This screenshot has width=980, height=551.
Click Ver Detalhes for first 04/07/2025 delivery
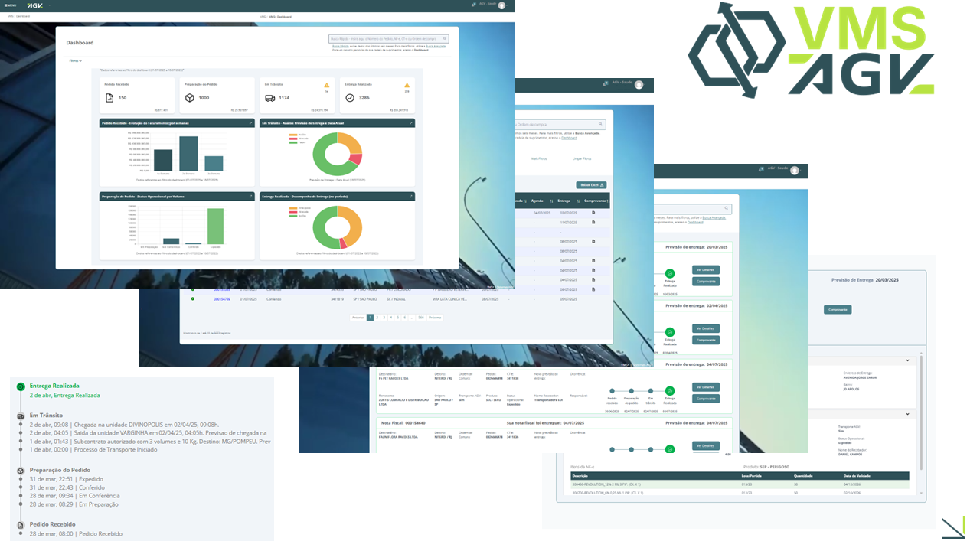[x=706, y=387]
